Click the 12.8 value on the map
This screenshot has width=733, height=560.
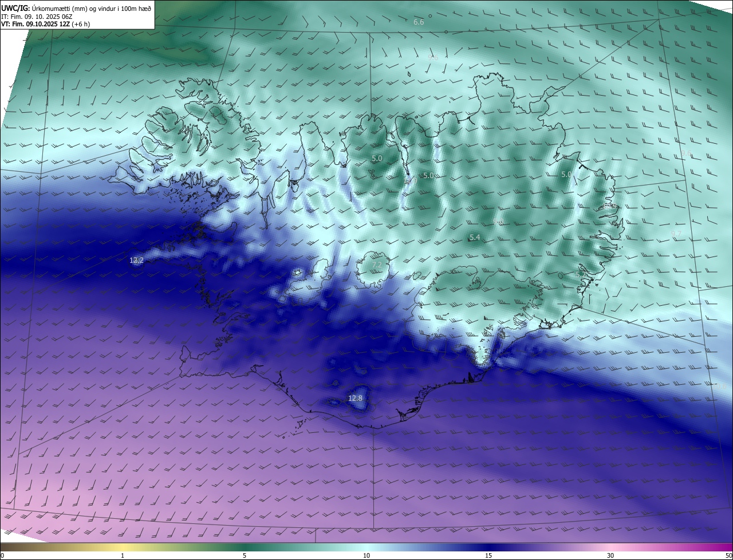tap(355, 398)
